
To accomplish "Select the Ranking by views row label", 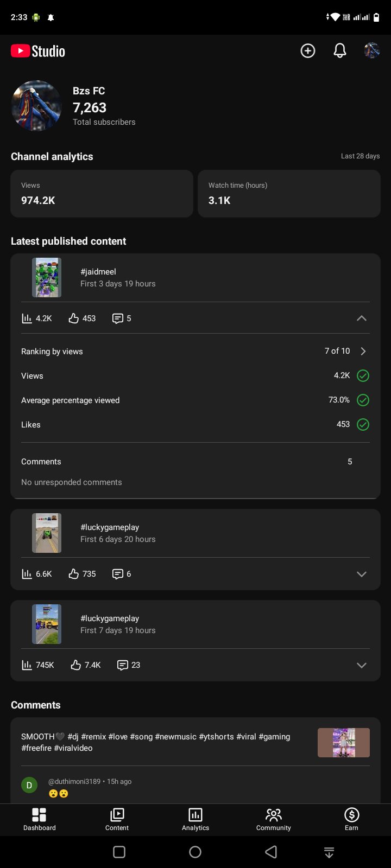I will click(x=52, y=352).
